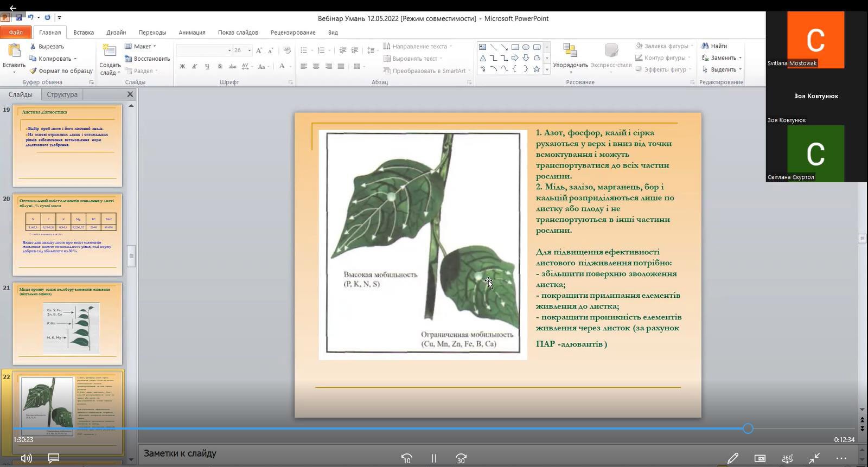Select slide 21 thumbnail
This screenshot has height=467, width=868.
click(67, 324)
